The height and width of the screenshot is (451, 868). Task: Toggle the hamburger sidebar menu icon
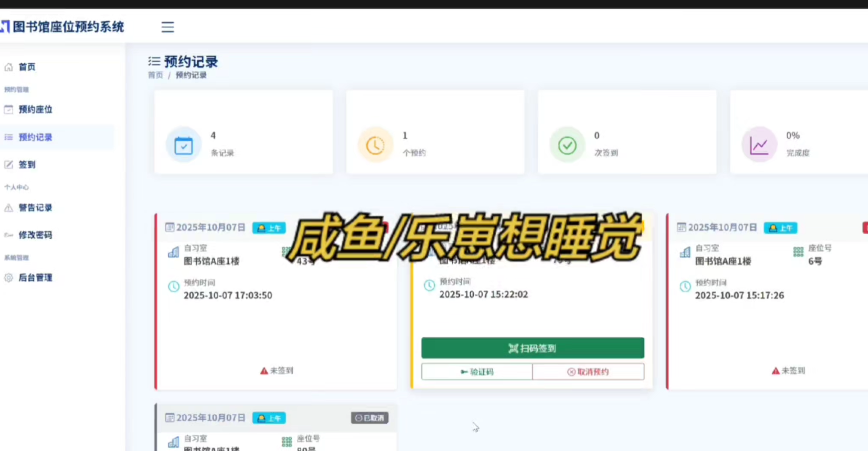point(167,27)
